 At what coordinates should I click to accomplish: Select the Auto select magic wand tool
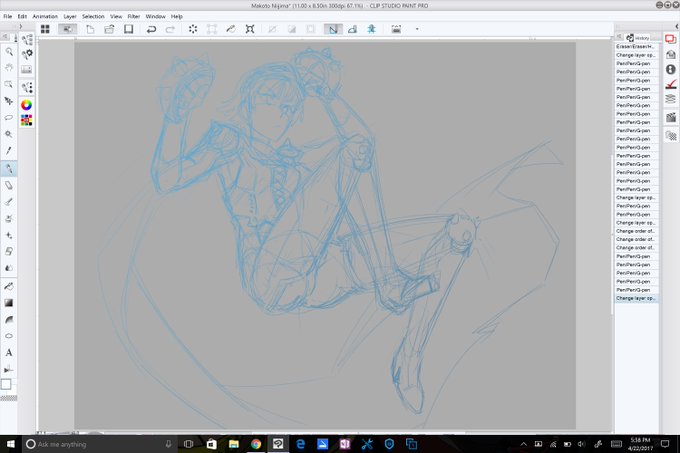click(9, 134)
